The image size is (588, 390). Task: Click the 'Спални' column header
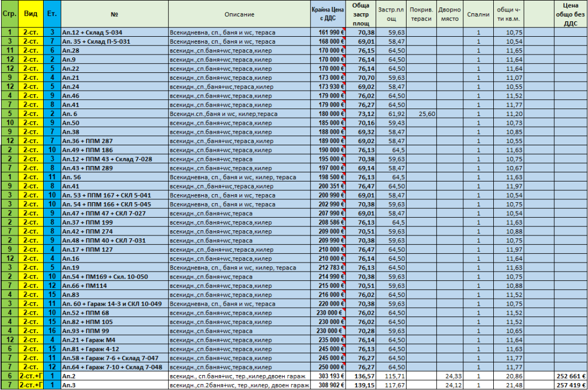click(478, 13)
